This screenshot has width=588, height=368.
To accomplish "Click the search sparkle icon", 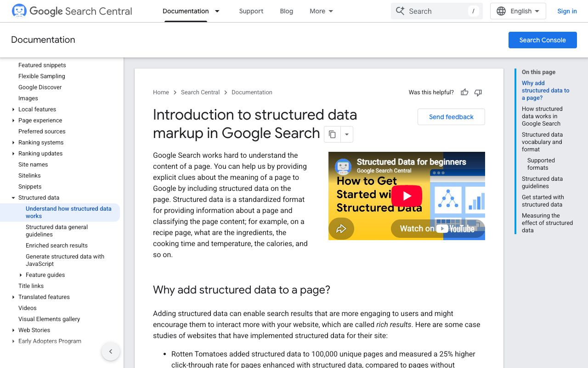I will 400,11.
